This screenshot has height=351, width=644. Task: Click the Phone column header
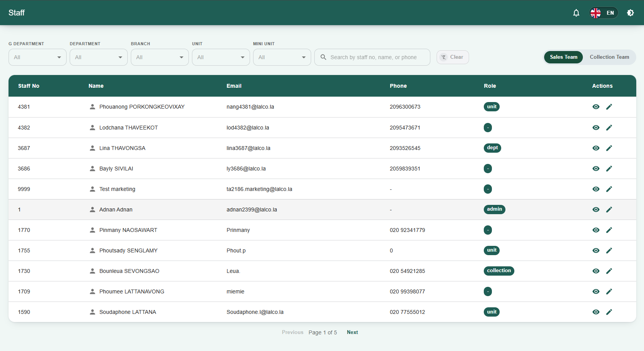pos(398,86)
